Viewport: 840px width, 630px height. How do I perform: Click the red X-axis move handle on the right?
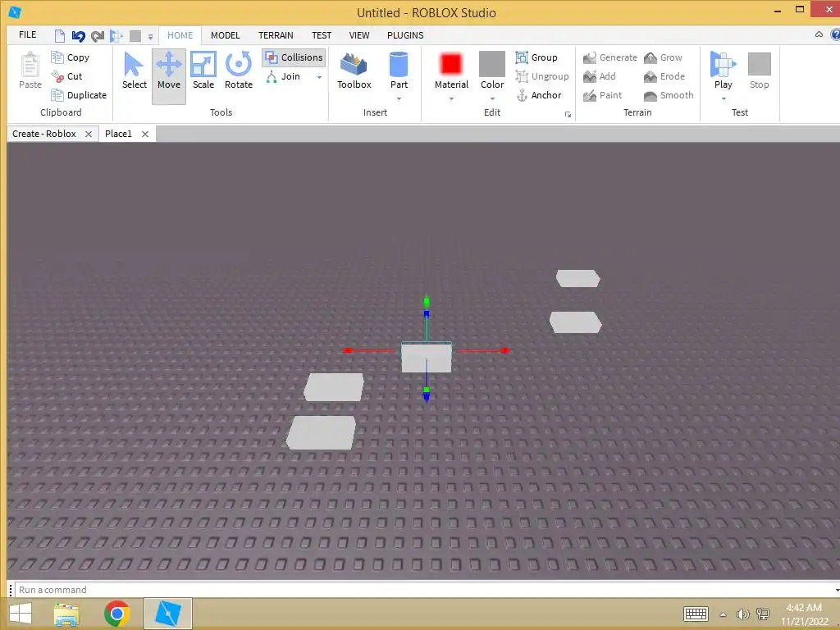[504, 350]
